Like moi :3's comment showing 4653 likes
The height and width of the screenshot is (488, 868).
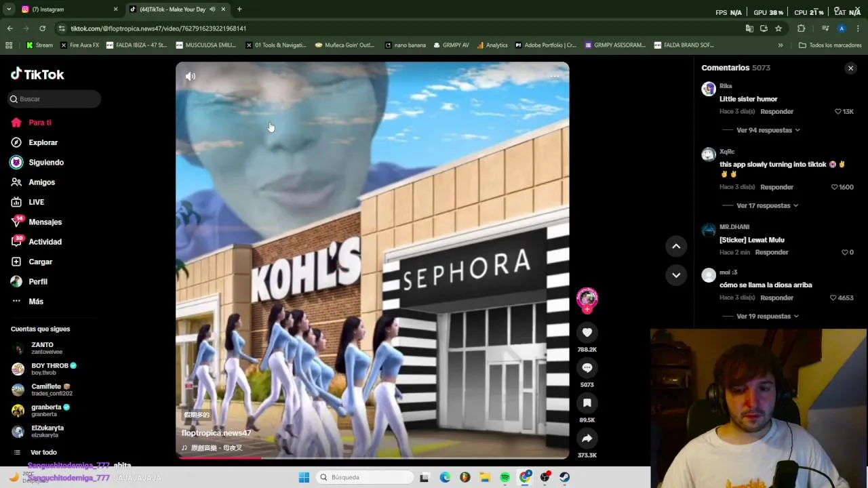[x=833, y=298]
